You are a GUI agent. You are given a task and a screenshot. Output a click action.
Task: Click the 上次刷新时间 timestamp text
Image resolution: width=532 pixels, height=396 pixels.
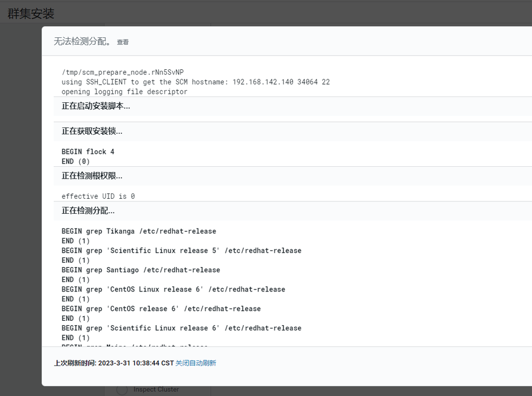[114, 363]
